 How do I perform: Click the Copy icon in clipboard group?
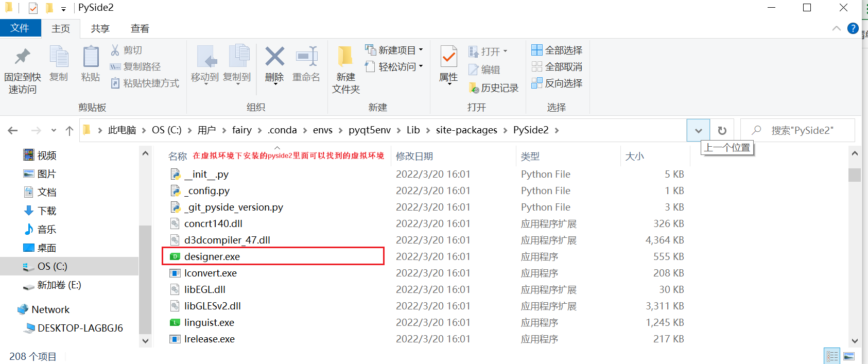59,57
